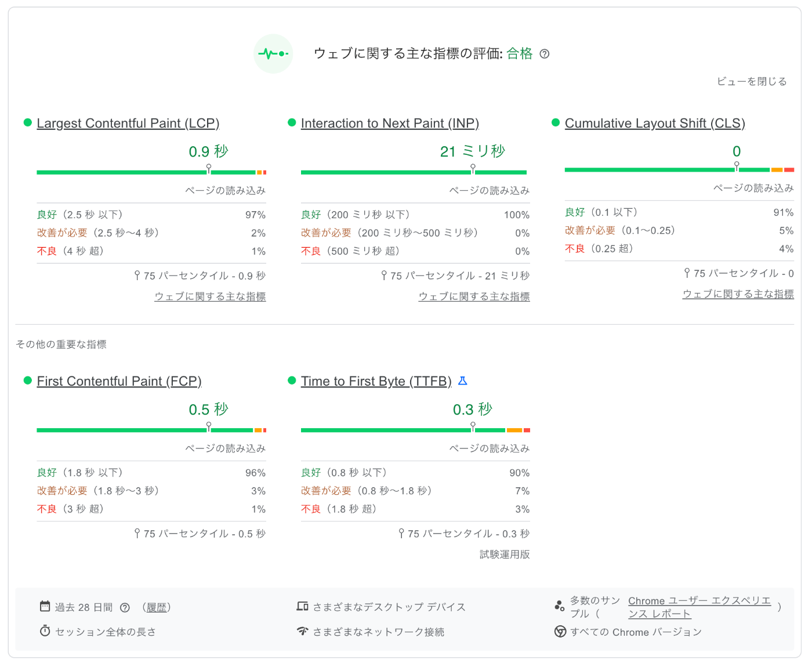
Task: Click INP 75th percentile pin icon
Action: coord(384,276)
